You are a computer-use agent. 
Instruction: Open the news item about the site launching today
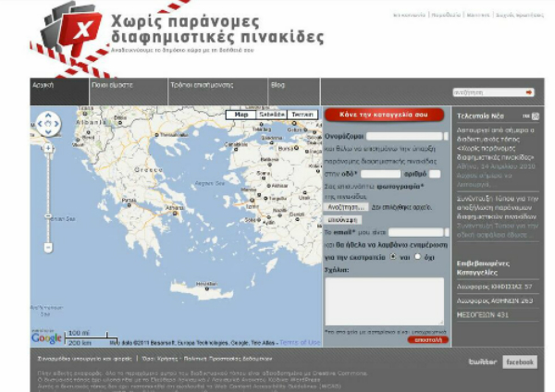point(496,143)
